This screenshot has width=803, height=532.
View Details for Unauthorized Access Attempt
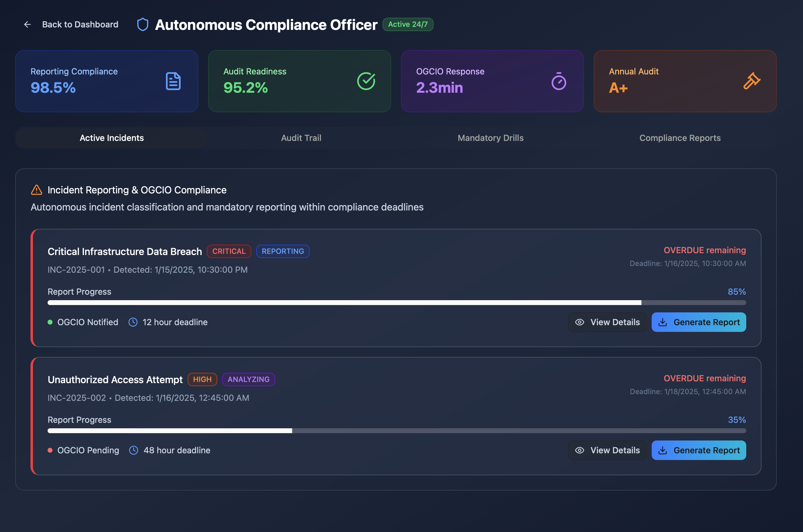(607, 450)
